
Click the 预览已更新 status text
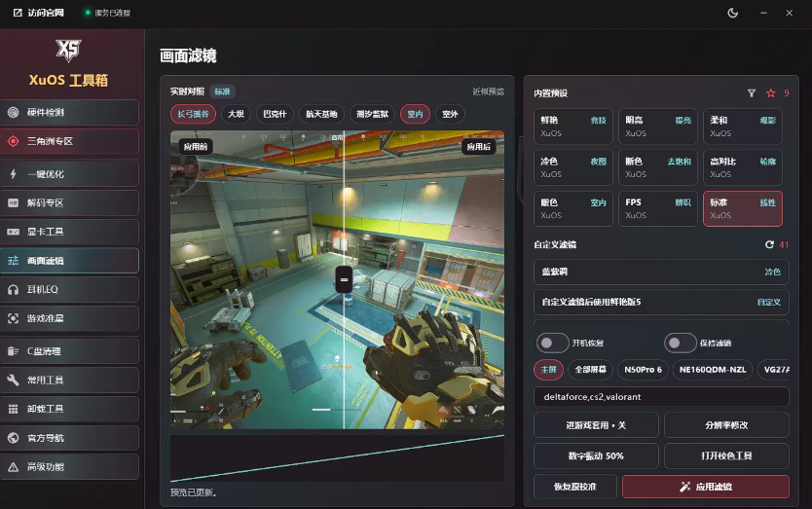tap(194, 492)
